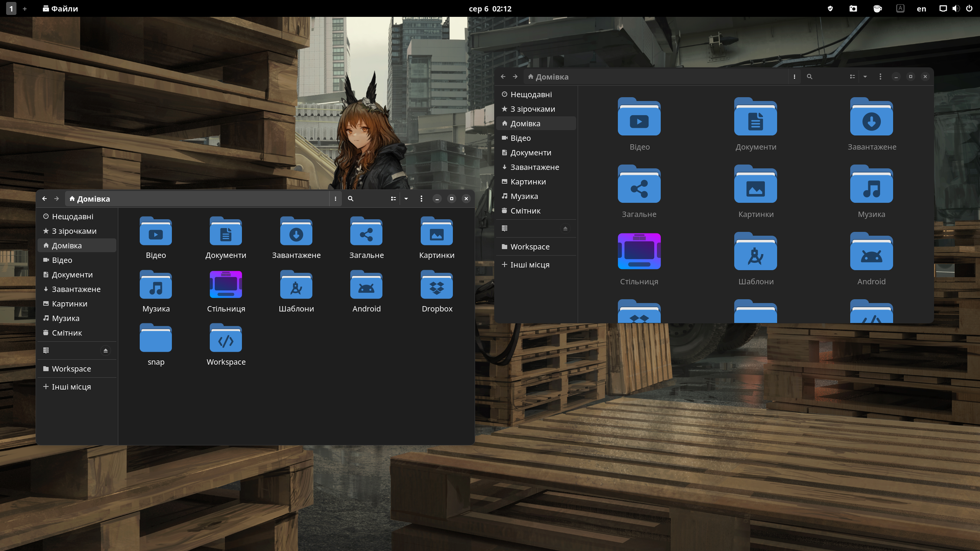Add new workspace with plus button
The image size is (980, 551).
(x=25, y=8)
